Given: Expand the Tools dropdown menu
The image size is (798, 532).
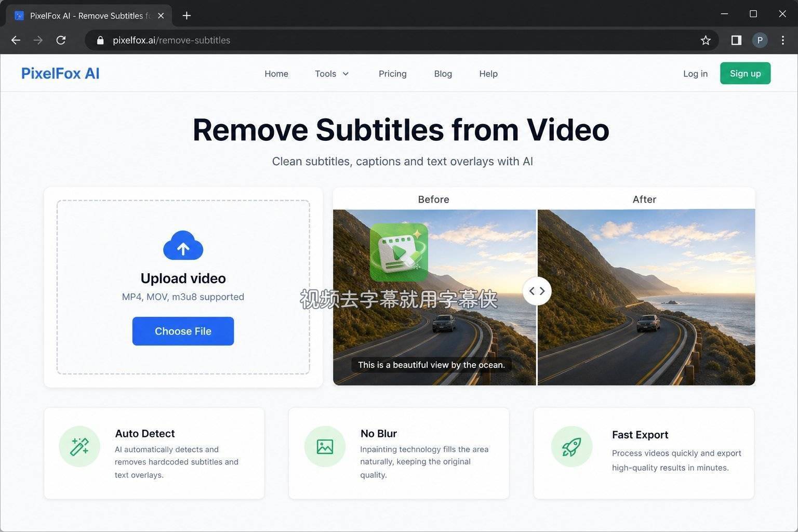Looking at the screenshot, I should click(x=332, y=74).
